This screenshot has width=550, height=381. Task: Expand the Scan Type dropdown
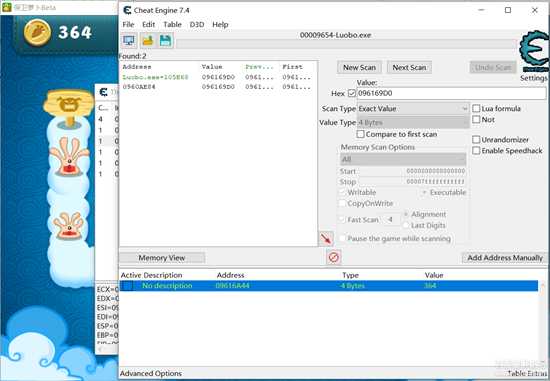[x=413, y=109]
